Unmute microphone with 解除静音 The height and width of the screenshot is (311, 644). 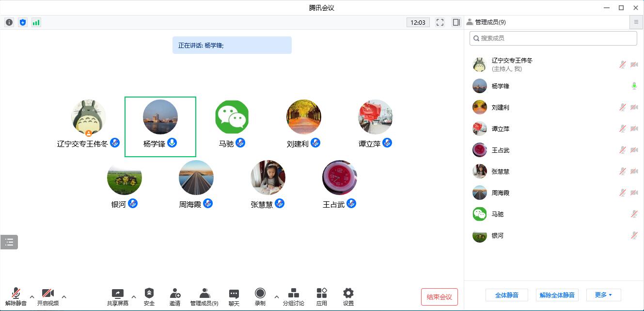point(16,297)
